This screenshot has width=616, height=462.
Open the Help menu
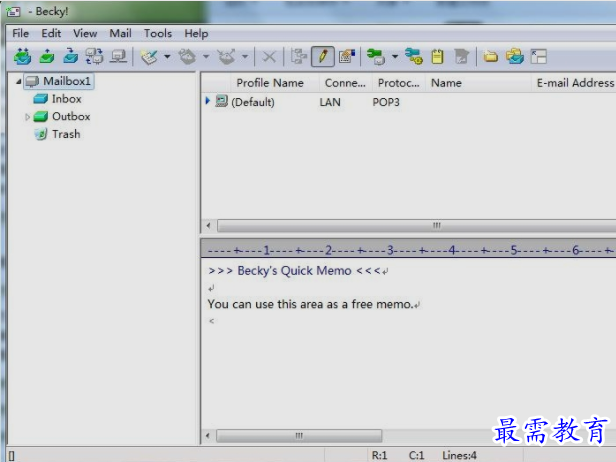(x=196, y=34)
